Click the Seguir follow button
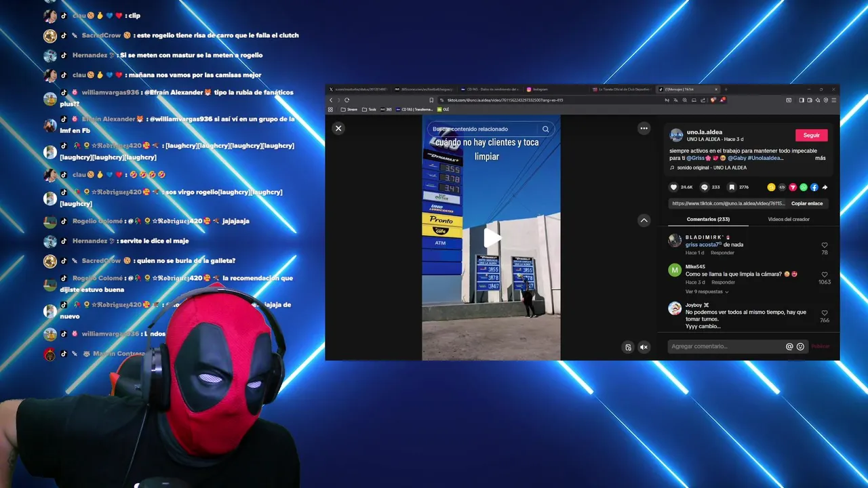 point(812,135)
